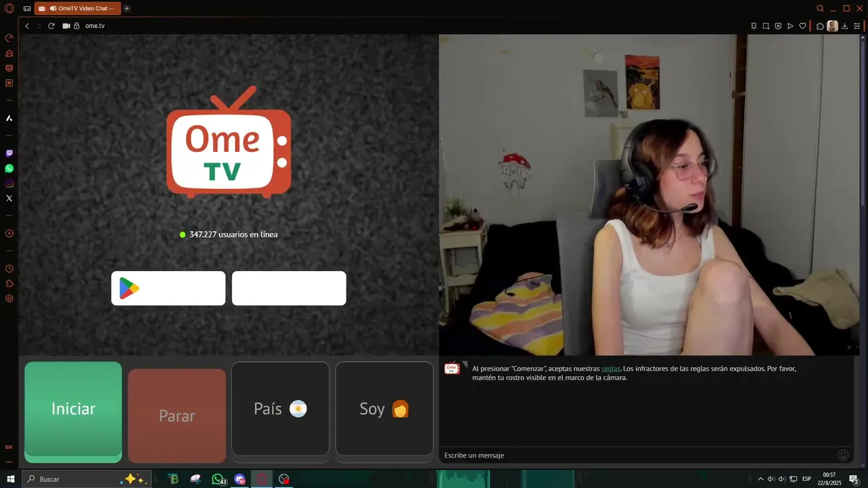
Task: Show hidden system tray icons
Action: click(x=760, y=479)
